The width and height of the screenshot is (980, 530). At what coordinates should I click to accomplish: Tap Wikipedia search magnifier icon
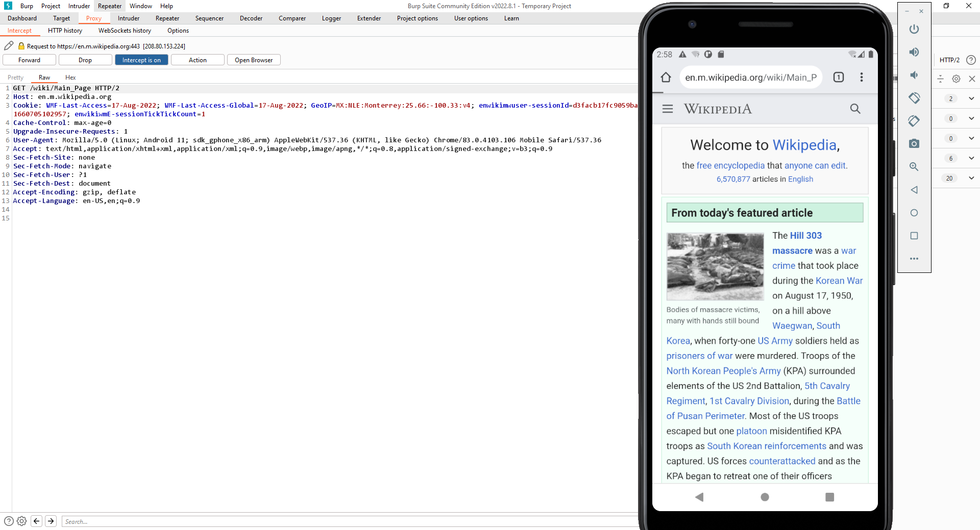click(x=855, y=109)
